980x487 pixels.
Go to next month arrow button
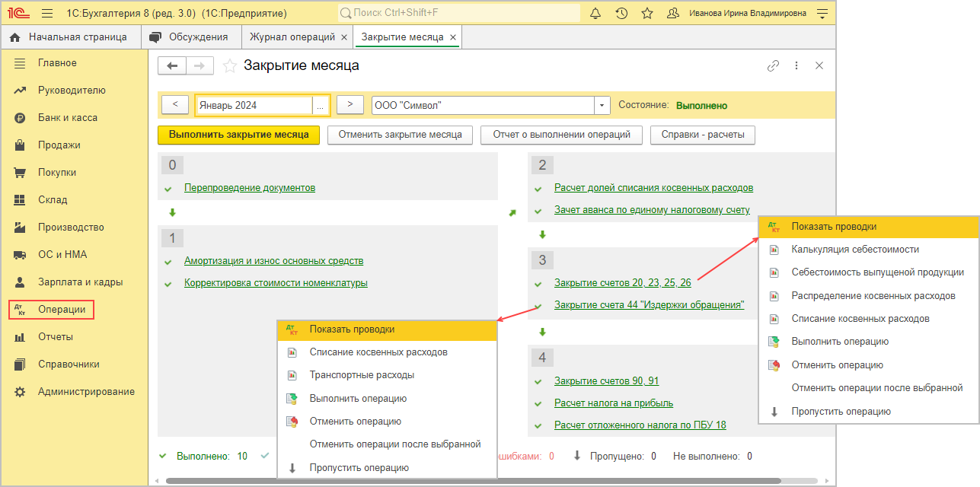(350, 105)
